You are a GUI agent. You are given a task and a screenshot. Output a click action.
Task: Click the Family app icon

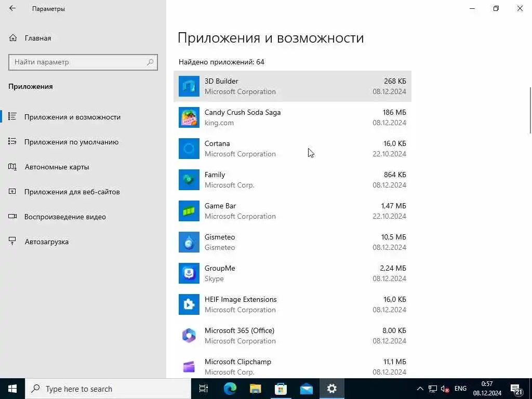(189, 180)
